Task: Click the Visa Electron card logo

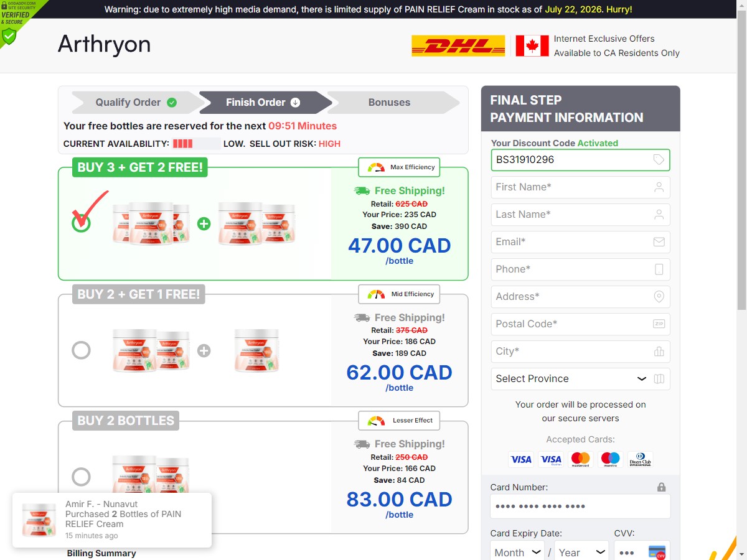Action: 551,460
